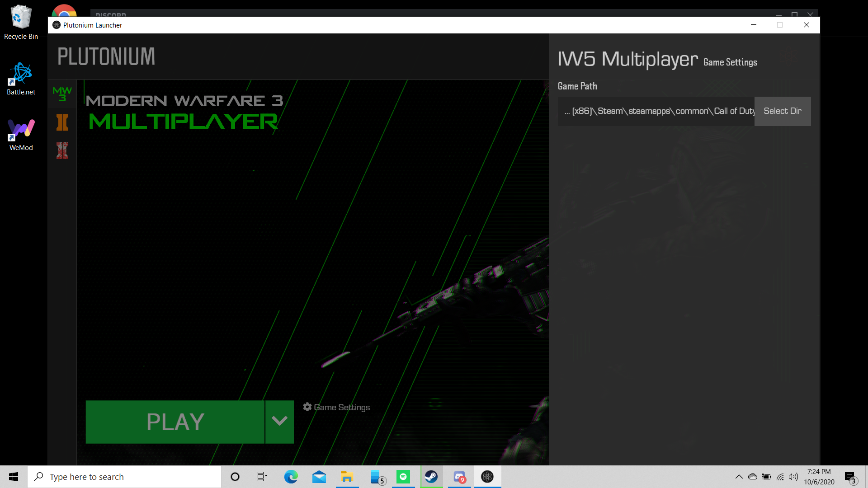Open the Mail app on taskbar

point(319,477)
